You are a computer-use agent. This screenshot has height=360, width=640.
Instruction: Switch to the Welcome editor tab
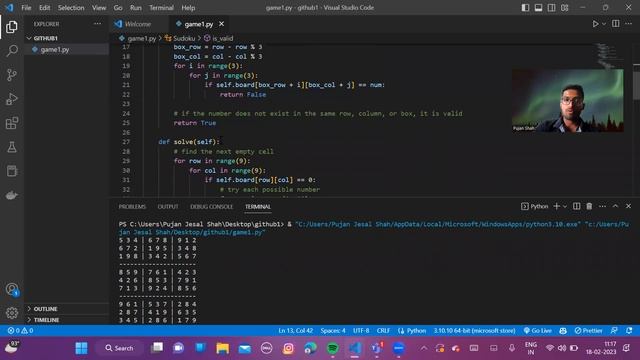click(x=138, y=24)
